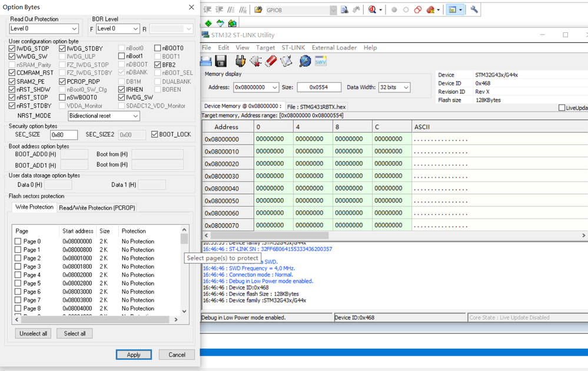This screenshot has height=371, width=588.
Task: Toggle the nSWBOOT0 checkbox
Action: coord(62,98)
